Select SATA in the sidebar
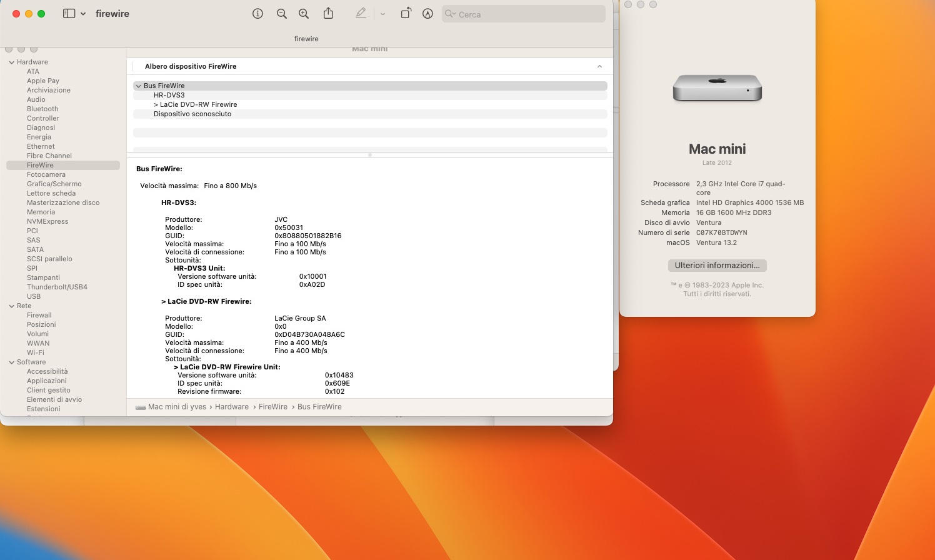Viewport: 935px width, 560px height. [x=35, y=250]
